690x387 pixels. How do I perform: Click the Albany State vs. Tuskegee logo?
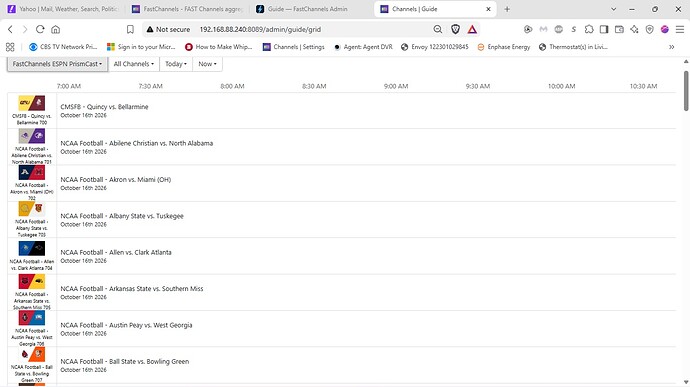[x=32, y=209]
